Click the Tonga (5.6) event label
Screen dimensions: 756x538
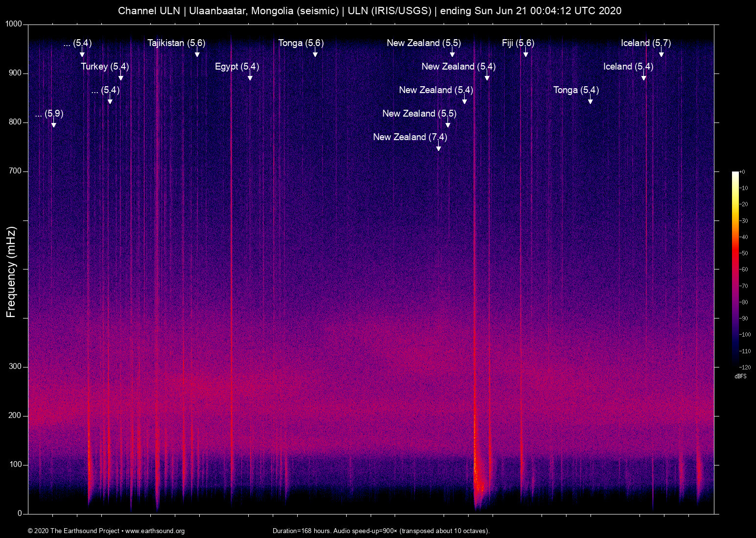[x=301, y=43]
